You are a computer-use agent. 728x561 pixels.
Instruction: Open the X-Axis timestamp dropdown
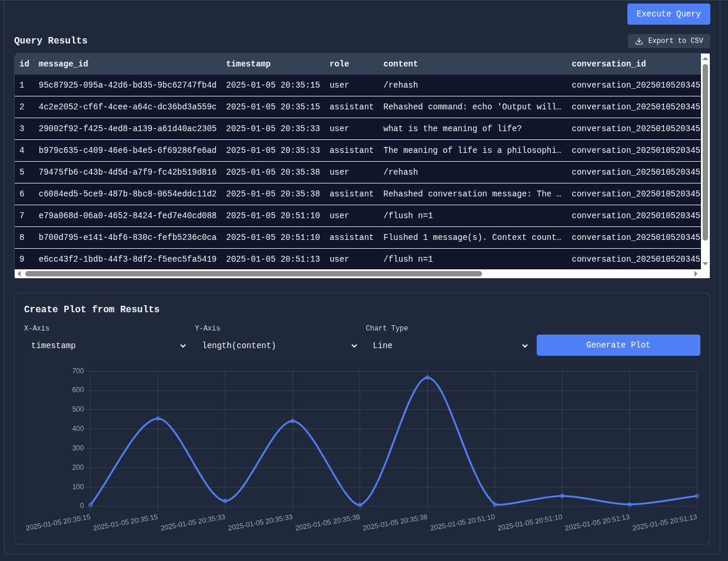point(107,346)
